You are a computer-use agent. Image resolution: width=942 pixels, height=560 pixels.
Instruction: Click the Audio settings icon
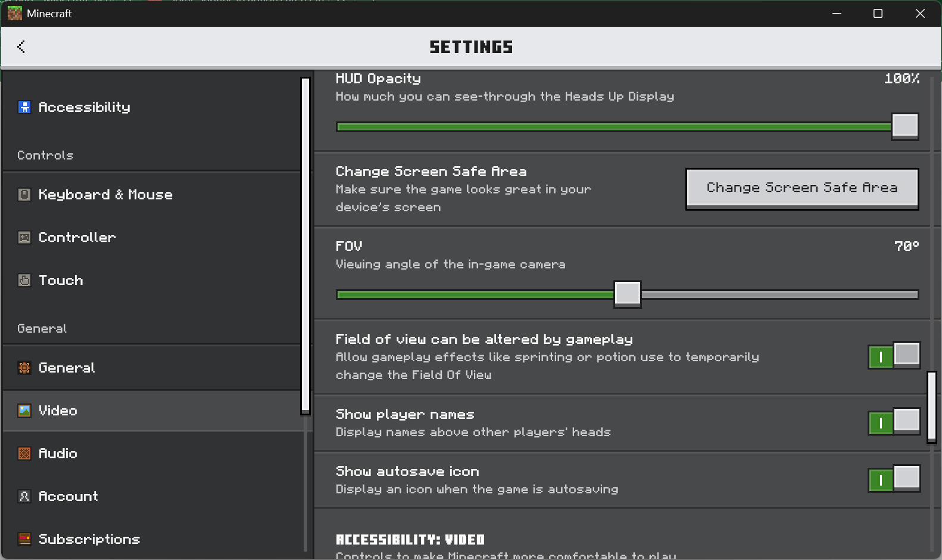(x=24, y=453)
